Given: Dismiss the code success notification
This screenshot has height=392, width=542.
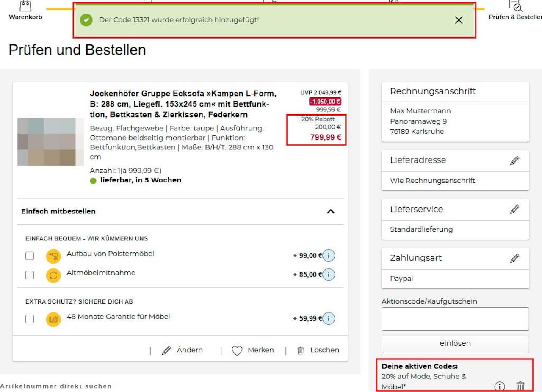Looking at the screenshot, I should pyautogui.click(x=459, y=20).
